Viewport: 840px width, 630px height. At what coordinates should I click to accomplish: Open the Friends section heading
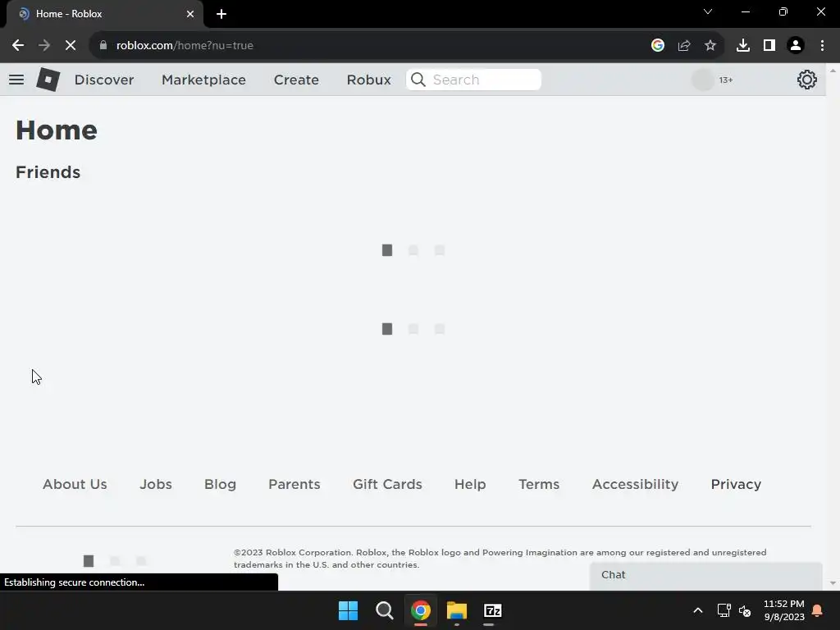coord(48,172)
